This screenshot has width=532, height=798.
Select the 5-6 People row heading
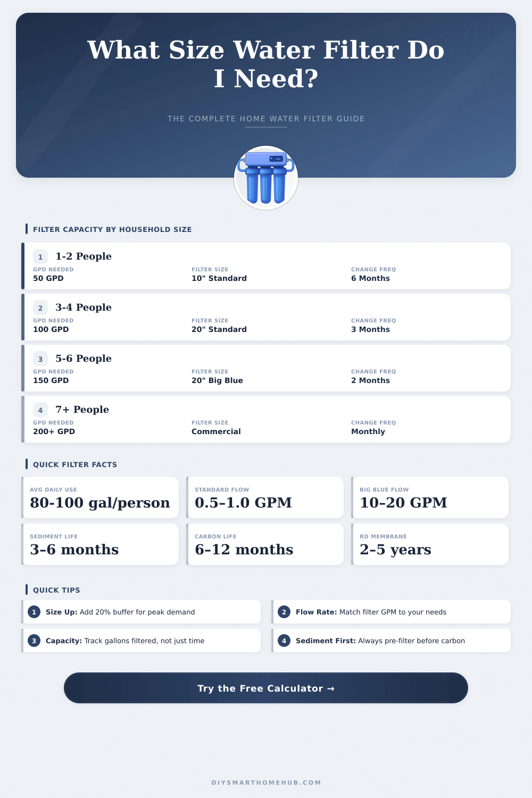[84, 359]
